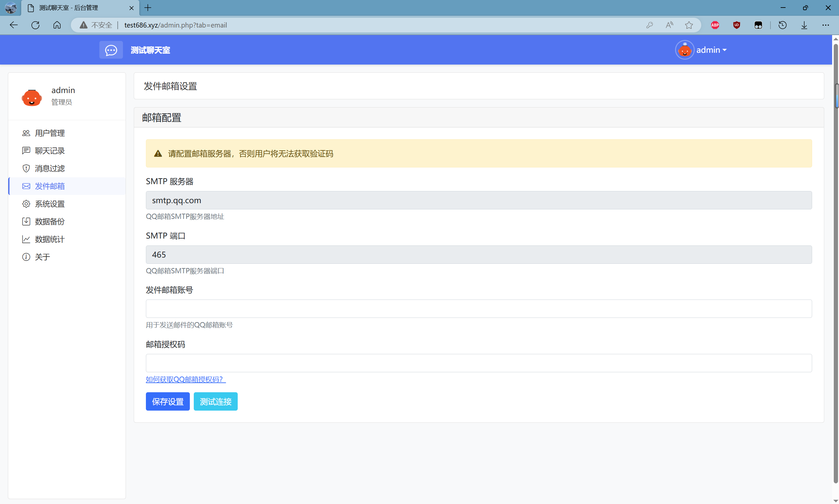Focus the 邮箱授权码 text field
This screenshot has width=839, height=504.
pyautogui.click(x=478, y=363)
